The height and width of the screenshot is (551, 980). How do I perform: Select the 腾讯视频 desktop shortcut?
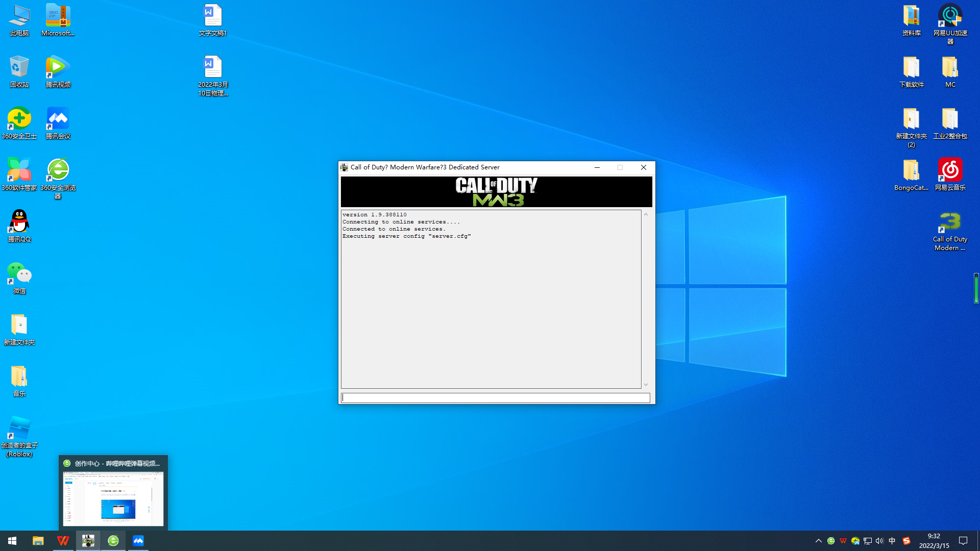point(58,72)
